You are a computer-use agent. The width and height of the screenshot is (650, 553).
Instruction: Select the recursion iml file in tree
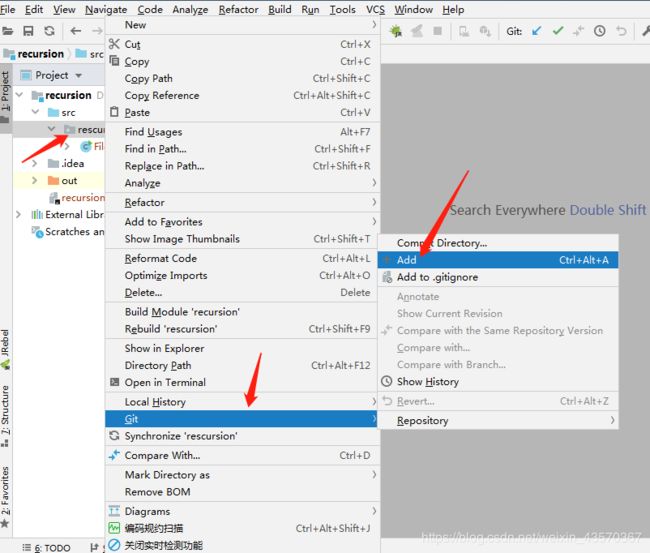tap(77, 198)
